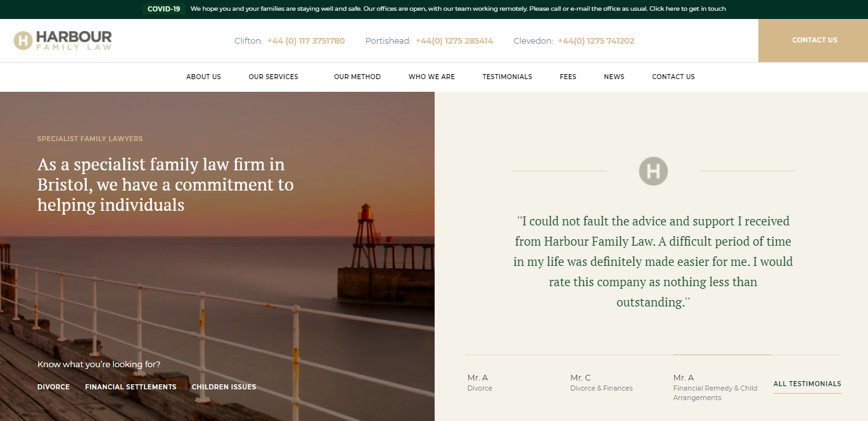Image resolution: width=868 pixels, height=421 pixels.
Task: Call the Clifton office number
Action: (x=306, y=41)
